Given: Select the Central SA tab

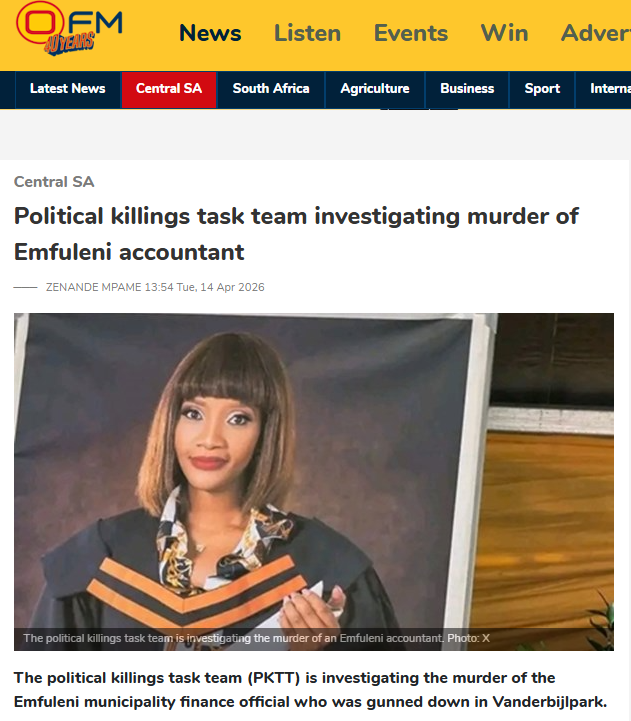Looking at the screenshot, I should pyautogui.click(x=169, y=90).
